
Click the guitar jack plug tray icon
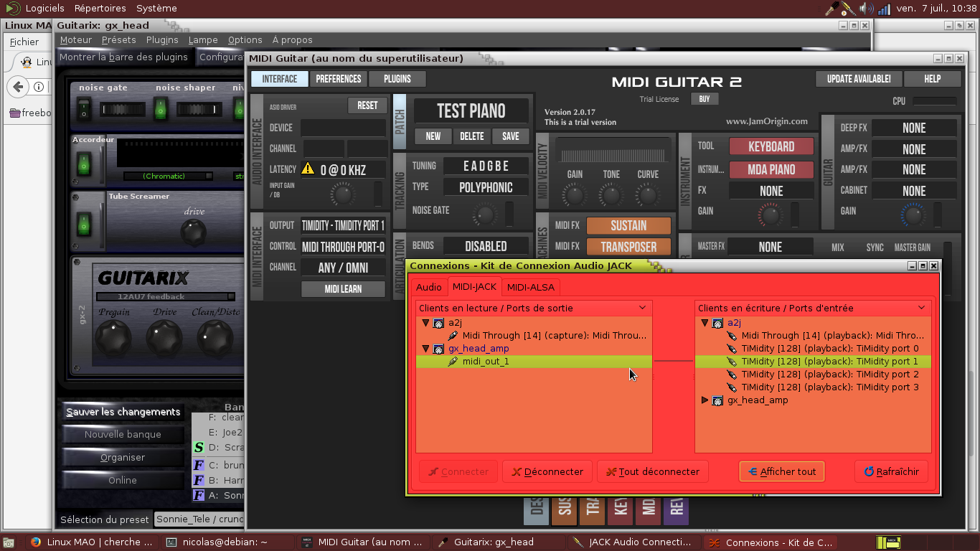(832, 9)
